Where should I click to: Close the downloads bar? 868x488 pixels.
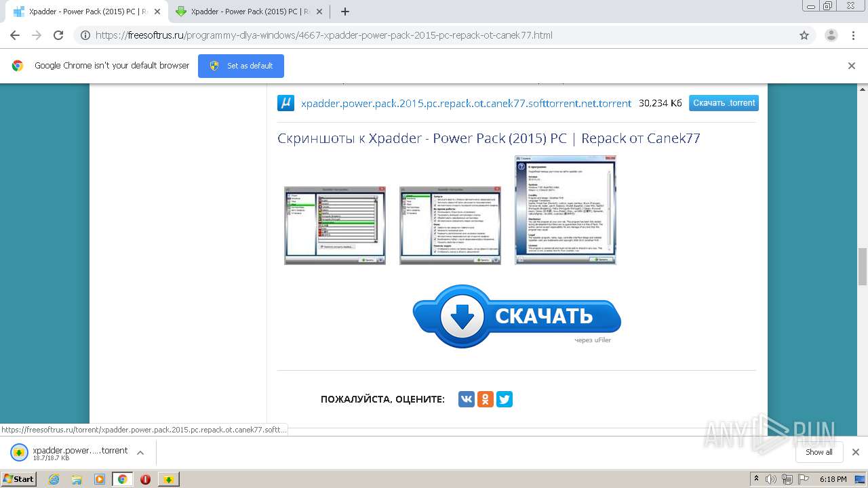coord(855,452)
